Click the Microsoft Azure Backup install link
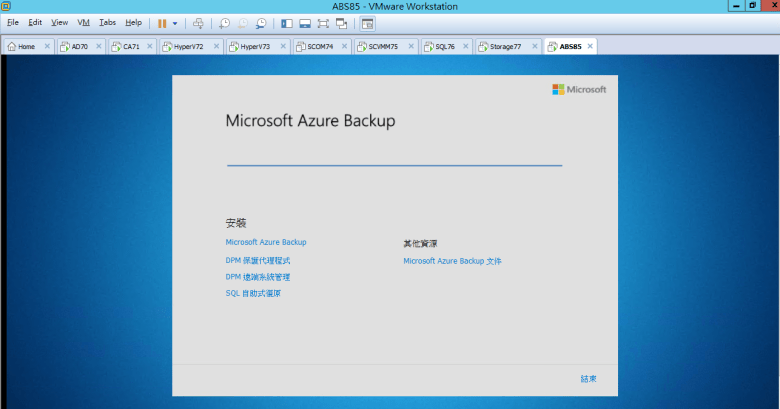The width and height of the screenshot is (780, 409). pyautogui.click(x=266, y=242)
